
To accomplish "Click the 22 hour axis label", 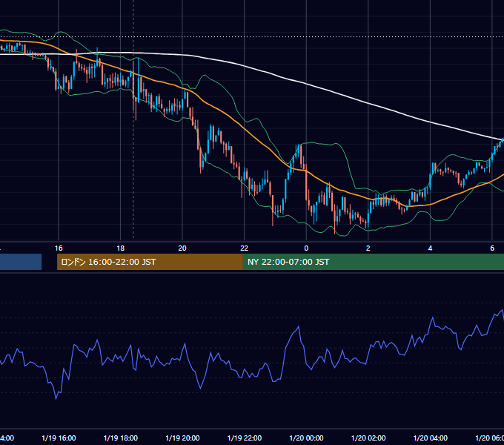I will [x=245, y=248].
